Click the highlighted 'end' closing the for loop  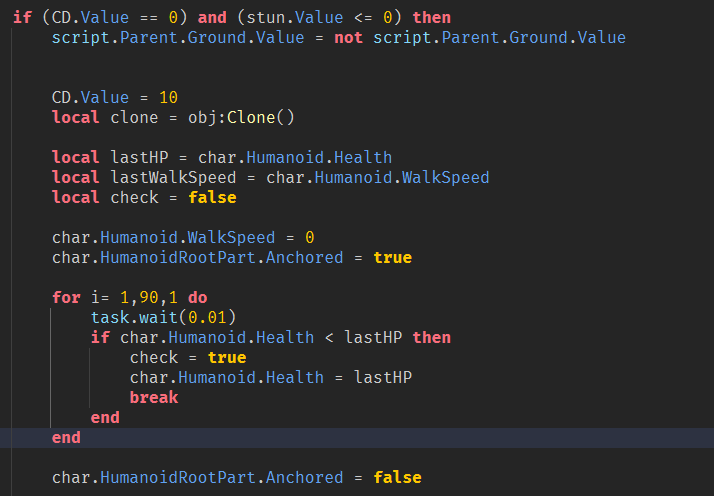[66, 437]
